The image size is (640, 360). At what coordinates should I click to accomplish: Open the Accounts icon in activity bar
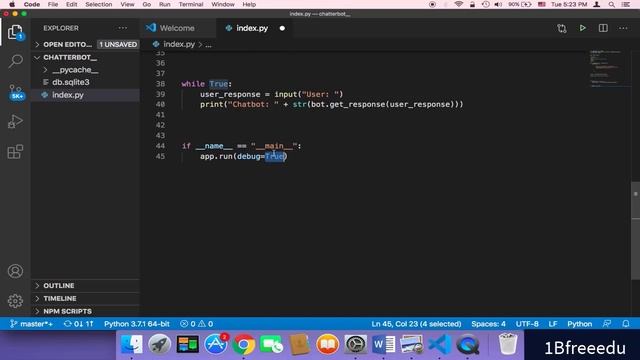tap(15, 271)
